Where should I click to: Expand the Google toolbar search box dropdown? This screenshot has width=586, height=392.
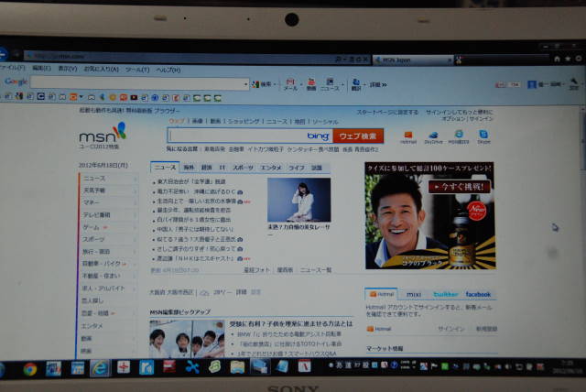click(245, 84)
